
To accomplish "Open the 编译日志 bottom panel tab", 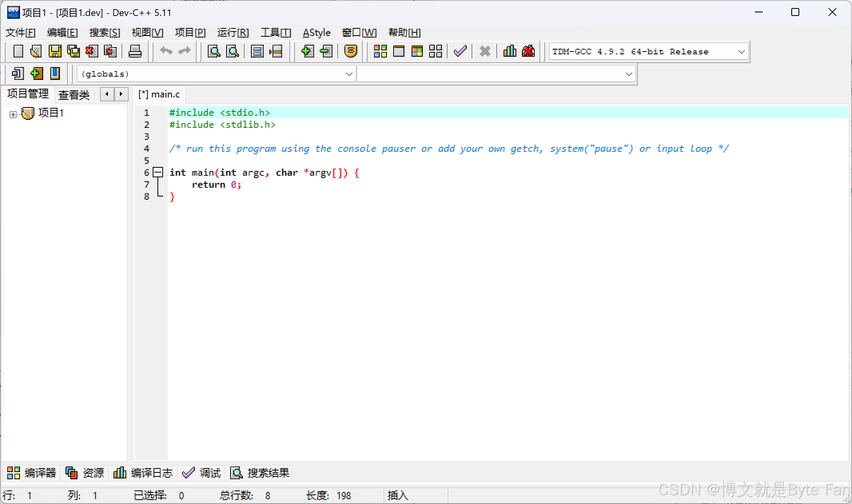I will [x=143, y=473].
